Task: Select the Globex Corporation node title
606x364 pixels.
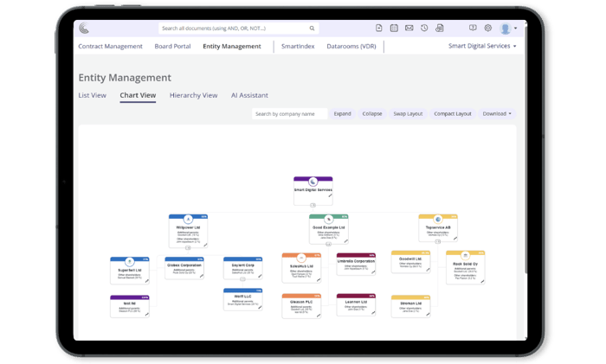Action: [x=184, y=265]
